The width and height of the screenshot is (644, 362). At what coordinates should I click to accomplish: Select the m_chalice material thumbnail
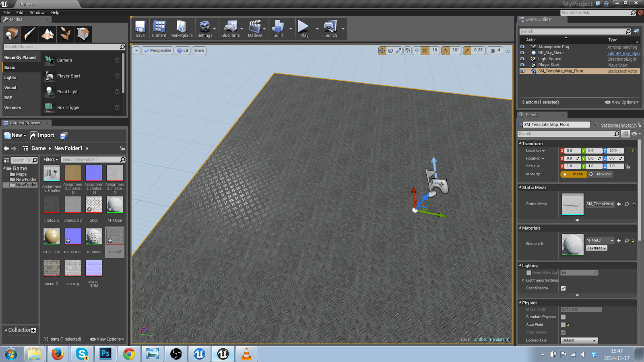[52, 237]
